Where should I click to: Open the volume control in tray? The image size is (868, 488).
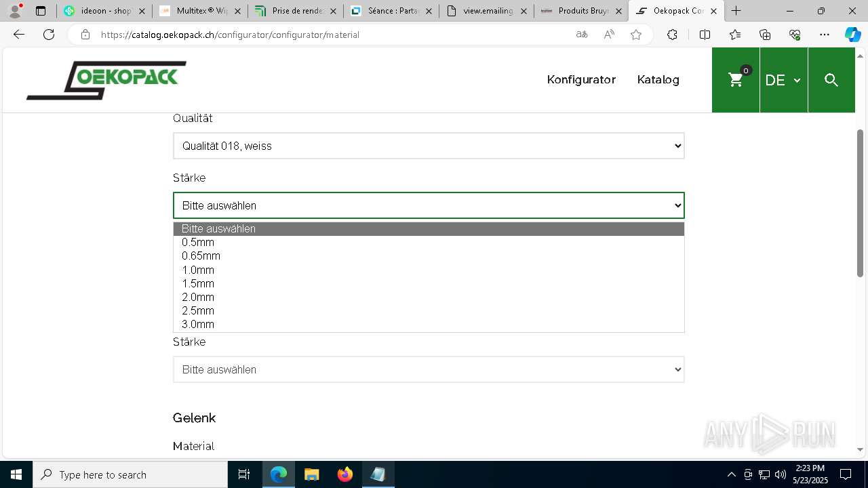point(781,474)
